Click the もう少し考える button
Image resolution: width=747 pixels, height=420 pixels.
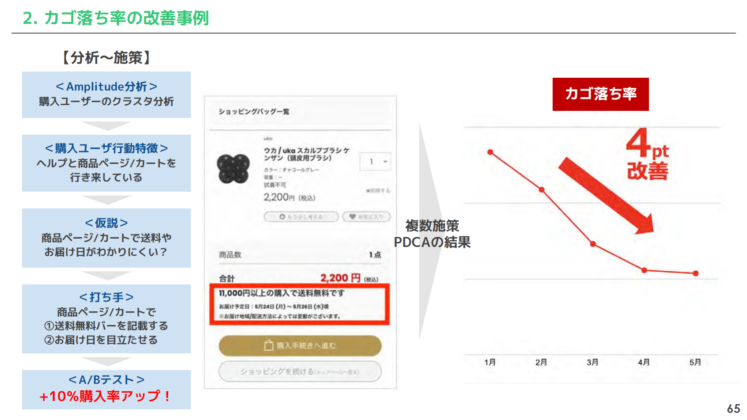[301, 217]
